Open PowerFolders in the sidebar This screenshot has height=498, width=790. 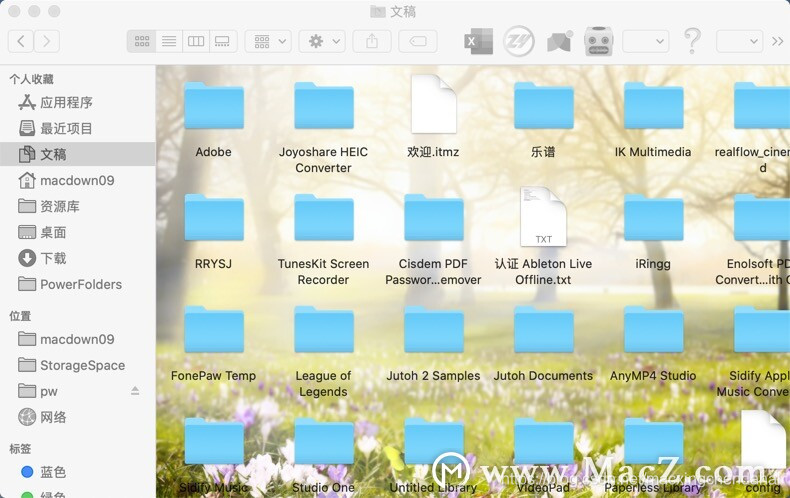pyautogui.click(x=78, y=284)
